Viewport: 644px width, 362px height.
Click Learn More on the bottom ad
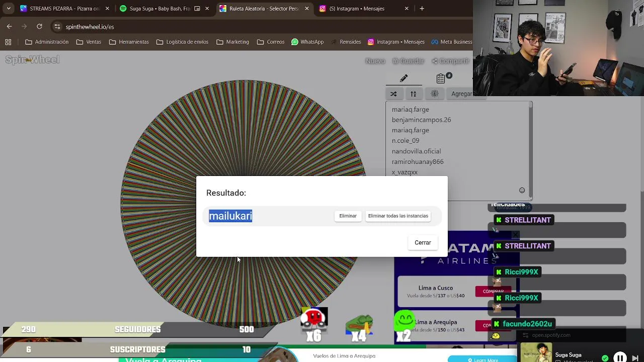tap(482, 360)
